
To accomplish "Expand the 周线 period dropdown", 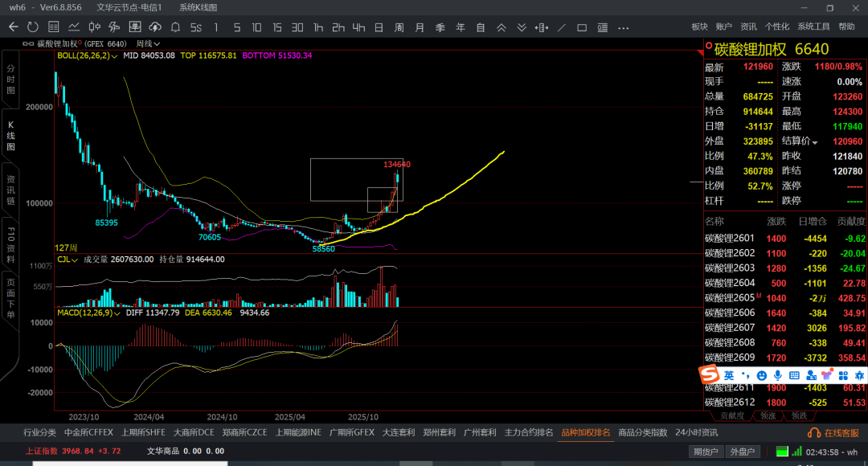I will [x=148, y=43].
